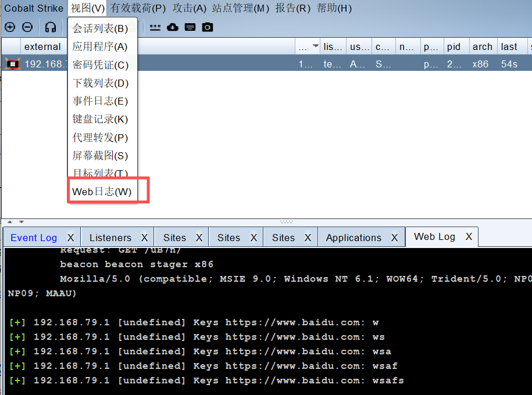Sort by the external column header
This screenshot has height=395, width=532.
44,46
